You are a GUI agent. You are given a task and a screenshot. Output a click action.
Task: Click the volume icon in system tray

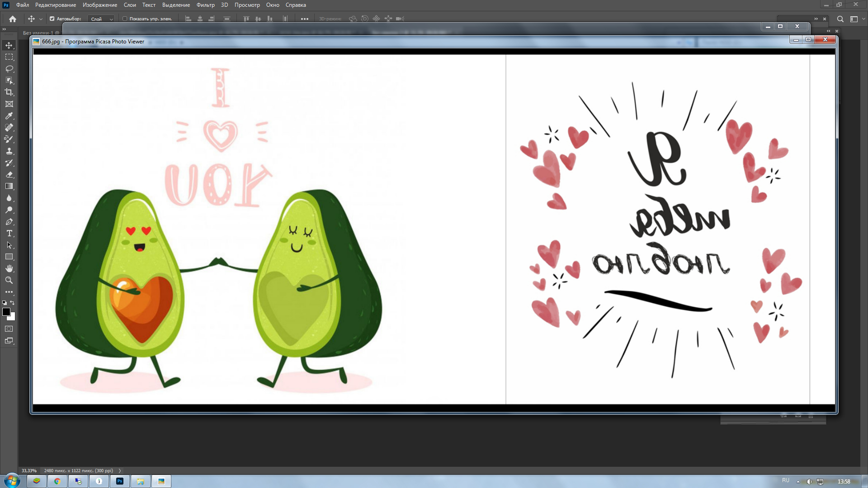(x=809, y=482)
